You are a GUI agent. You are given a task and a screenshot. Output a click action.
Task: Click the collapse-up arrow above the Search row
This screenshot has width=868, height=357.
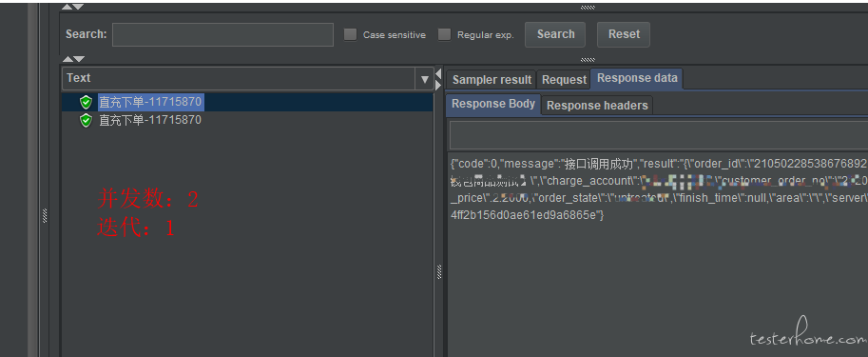pyautogui.click(x=67, y=7)
